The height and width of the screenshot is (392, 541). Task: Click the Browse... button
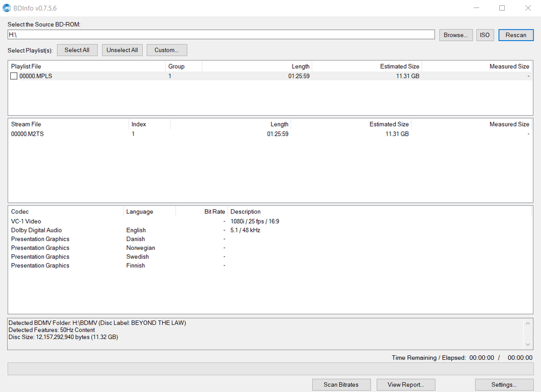pyautogui.click(x=456, y=35)
